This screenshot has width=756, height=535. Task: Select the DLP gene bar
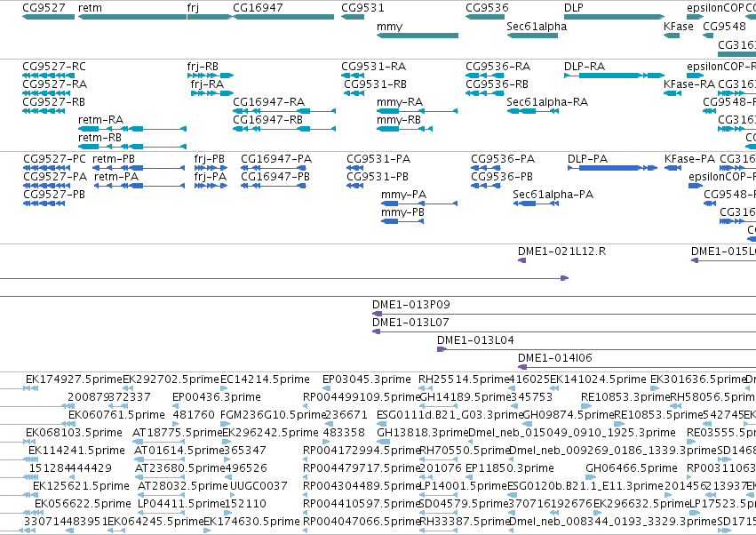click(614, 17)
